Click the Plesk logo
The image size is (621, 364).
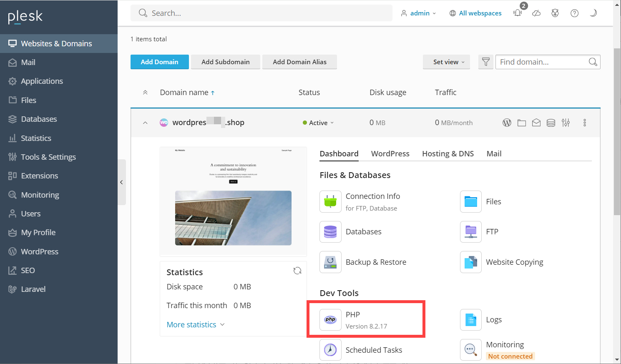pos(25,17)
